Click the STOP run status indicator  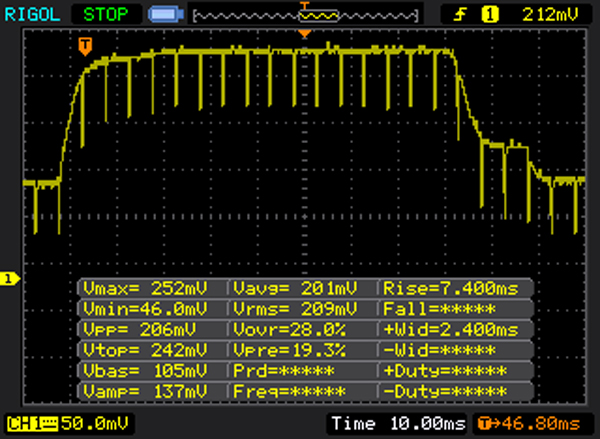pyautogui.click(x=106, y=15)
